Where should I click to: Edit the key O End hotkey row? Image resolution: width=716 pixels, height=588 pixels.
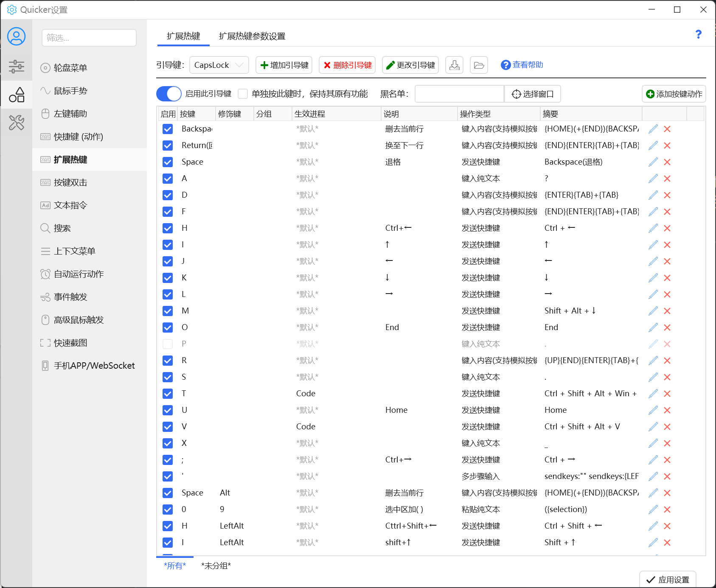pos(653,328)
